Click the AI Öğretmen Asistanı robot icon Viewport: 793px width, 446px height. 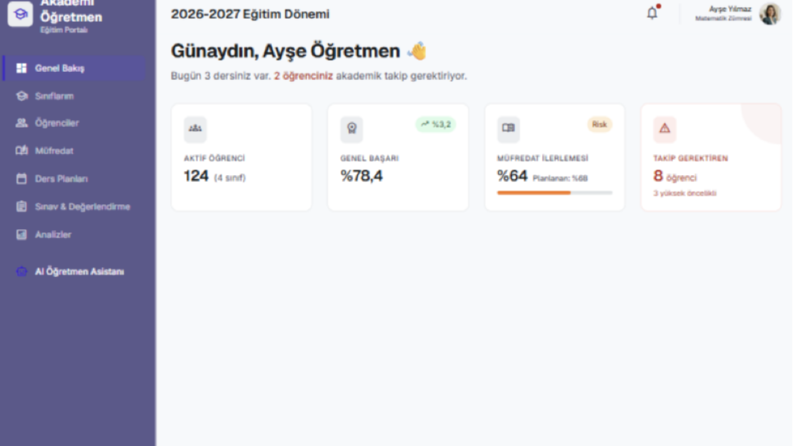[x=21, y=272]
